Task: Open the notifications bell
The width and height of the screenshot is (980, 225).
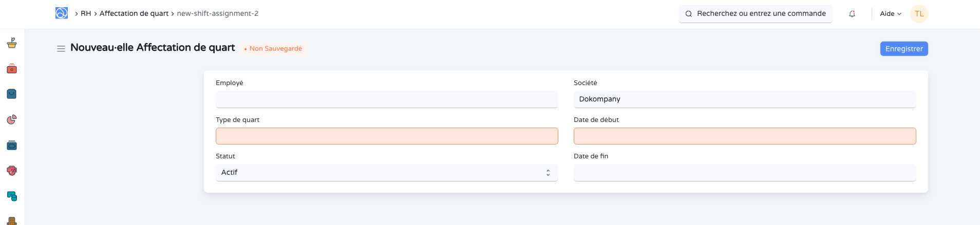Action: click(852, 14)
